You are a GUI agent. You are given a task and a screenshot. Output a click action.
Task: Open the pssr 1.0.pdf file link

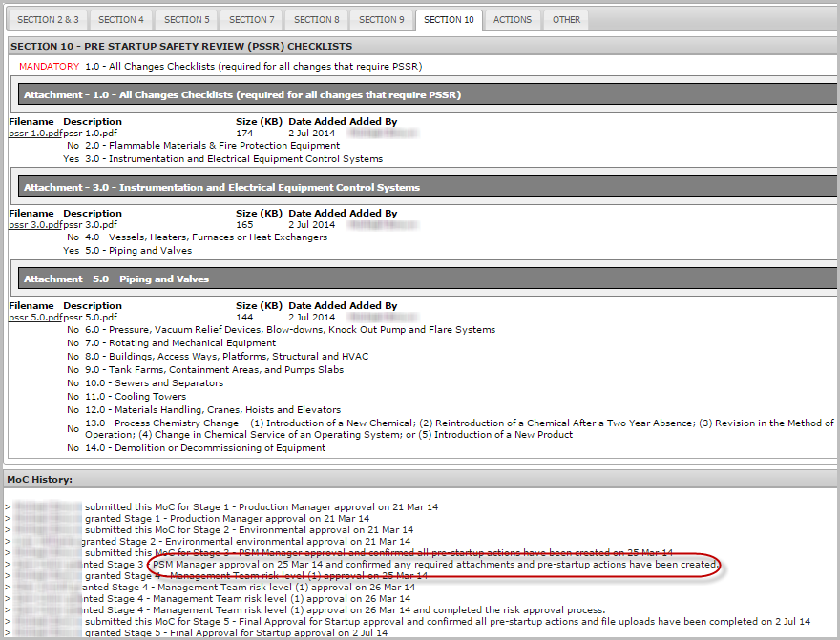click(34, 134)
